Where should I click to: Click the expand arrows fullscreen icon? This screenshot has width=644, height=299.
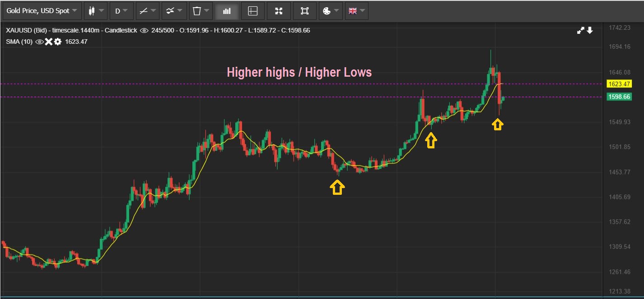pyautogui.click(x=279, y=11)
